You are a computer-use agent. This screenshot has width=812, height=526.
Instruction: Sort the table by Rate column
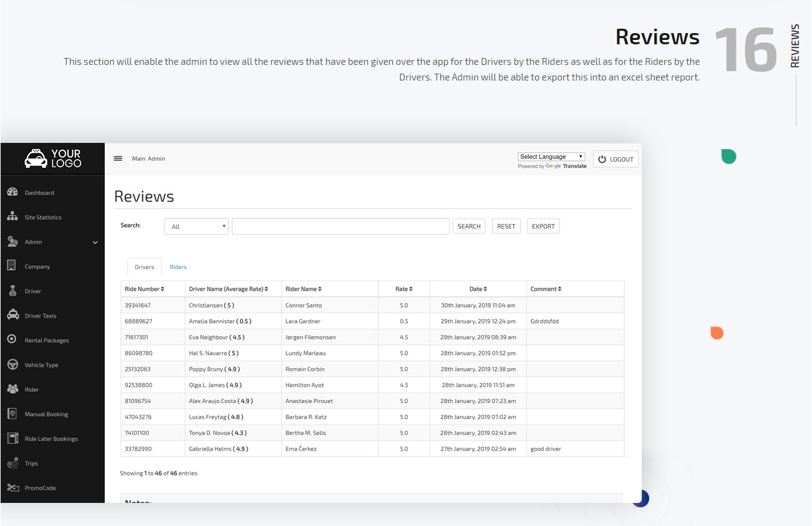pos(404,288)
